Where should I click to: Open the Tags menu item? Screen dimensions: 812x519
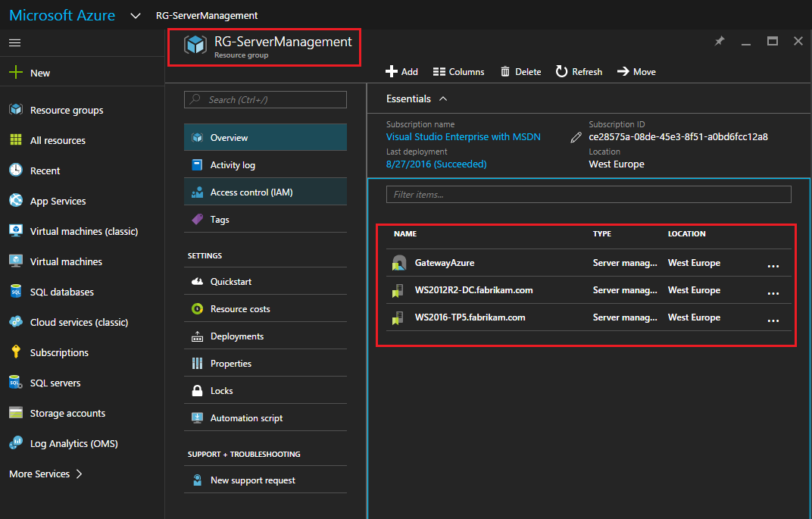(x=265, y=219)
